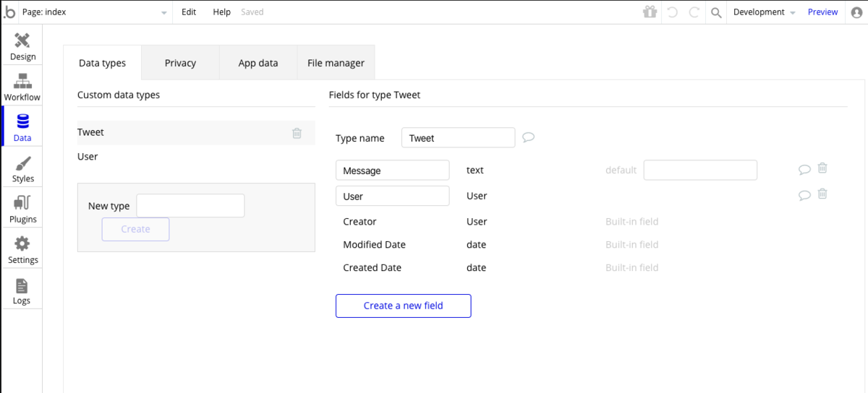Click Create a new field button

point(403,306)
